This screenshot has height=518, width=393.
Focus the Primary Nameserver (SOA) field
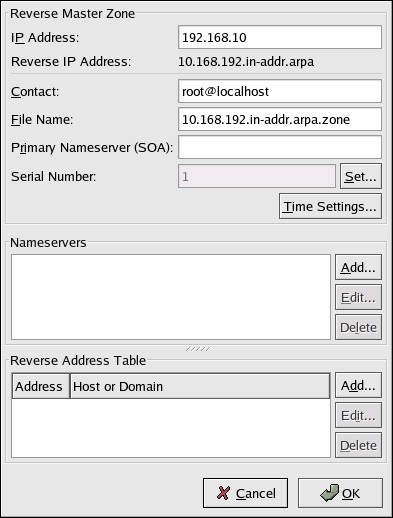tap(280, 147)
